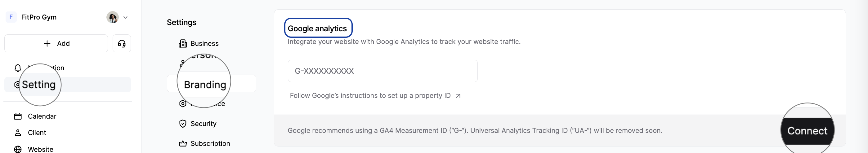The width and height of the screenshot is (868, 153).
Task: Click the Website globe icon
Action: click(x=18, y=149)
